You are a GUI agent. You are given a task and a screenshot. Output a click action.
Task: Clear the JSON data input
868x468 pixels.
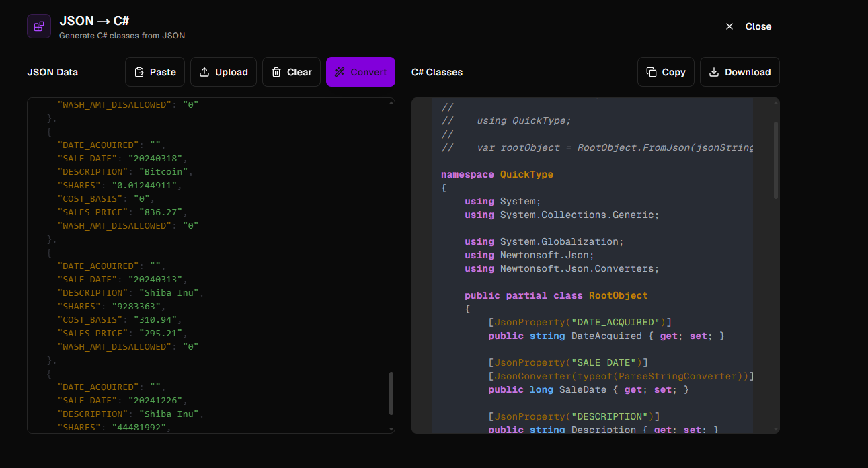coord(291,72)
